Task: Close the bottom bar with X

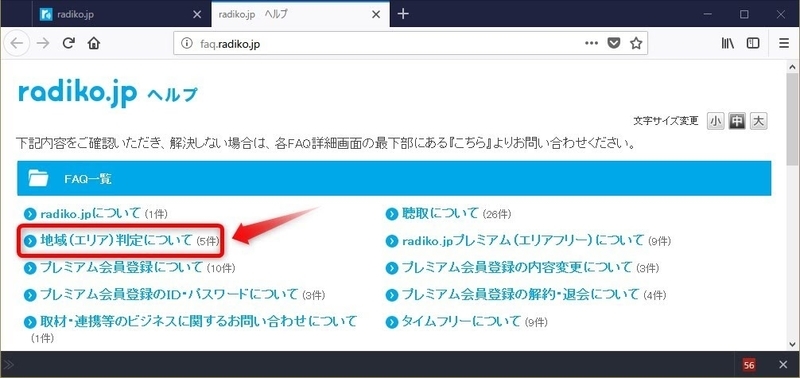Action: (x=784, y=364)
